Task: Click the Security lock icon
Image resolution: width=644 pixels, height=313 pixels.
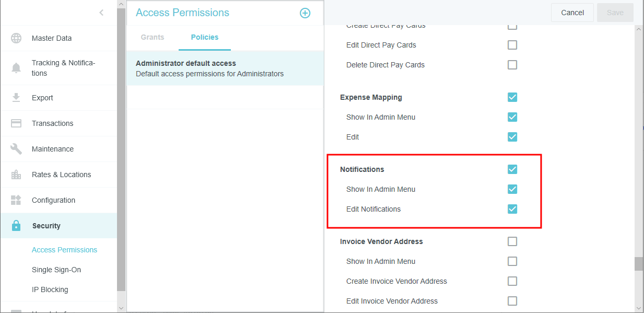Action: coord(16,226)
